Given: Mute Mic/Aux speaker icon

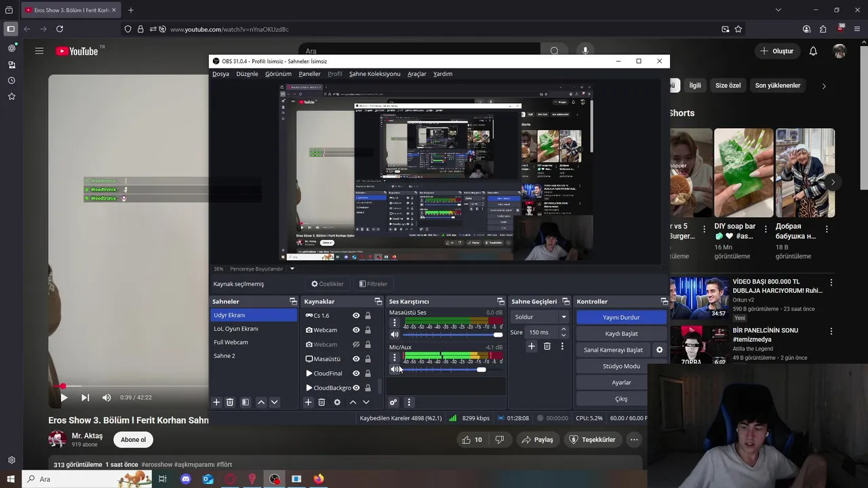Looking at the screenshot, I should pos(395,369).
